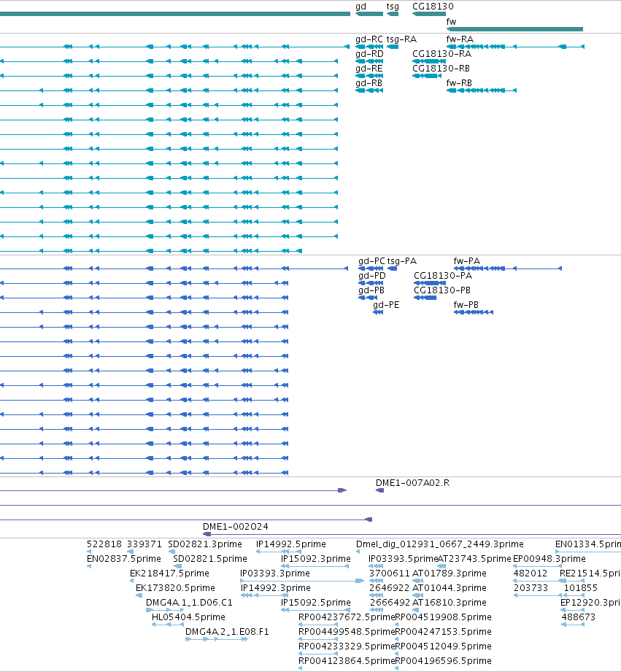Click the DMG4A.1_1.D06.C1 alignment
The height and width of the screenshot is (672, 621).
[x=165, y=610]
